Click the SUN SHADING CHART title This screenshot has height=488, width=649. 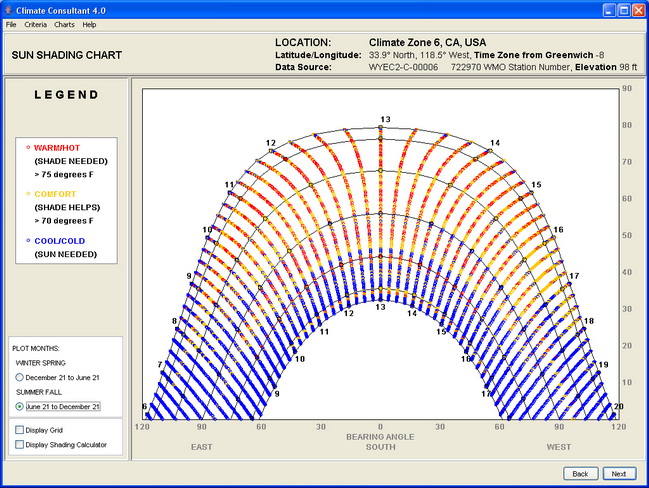[67, 55]
